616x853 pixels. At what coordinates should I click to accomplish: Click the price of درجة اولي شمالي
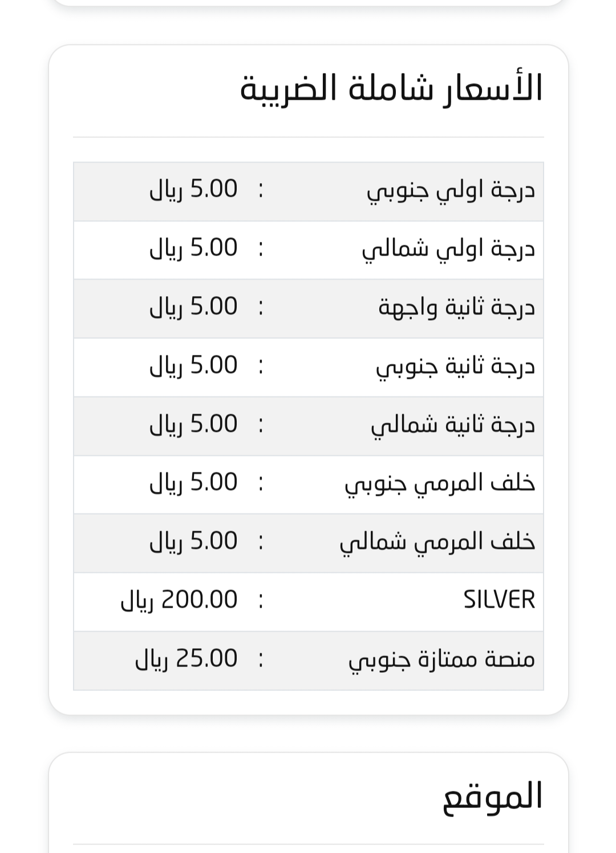click(194, 248)
